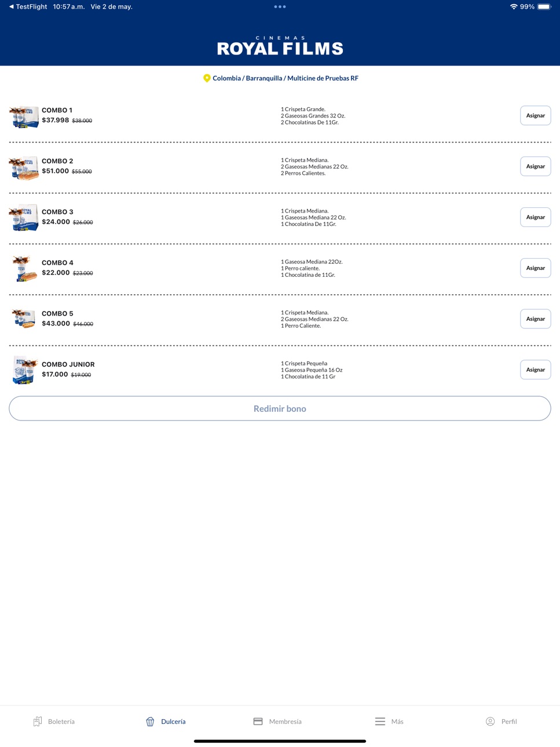Tap the yellow location pin icon

207,78
